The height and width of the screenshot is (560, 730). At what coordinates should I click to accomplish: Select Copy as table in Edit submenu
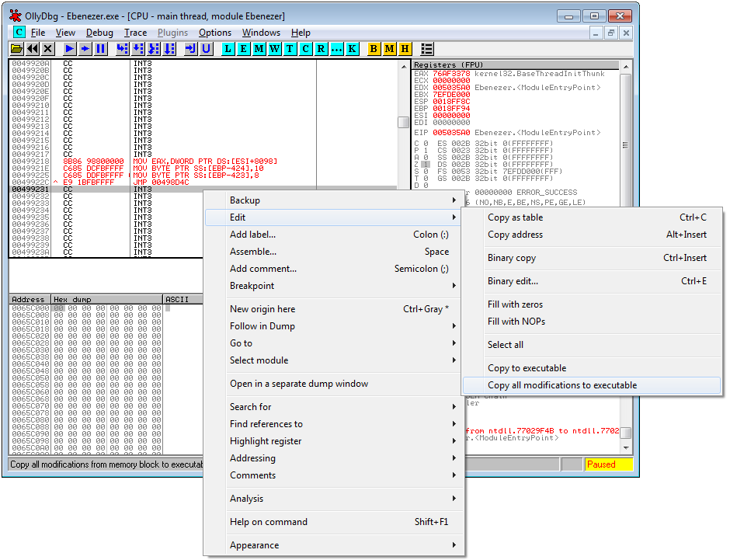[x=592, y=217]
